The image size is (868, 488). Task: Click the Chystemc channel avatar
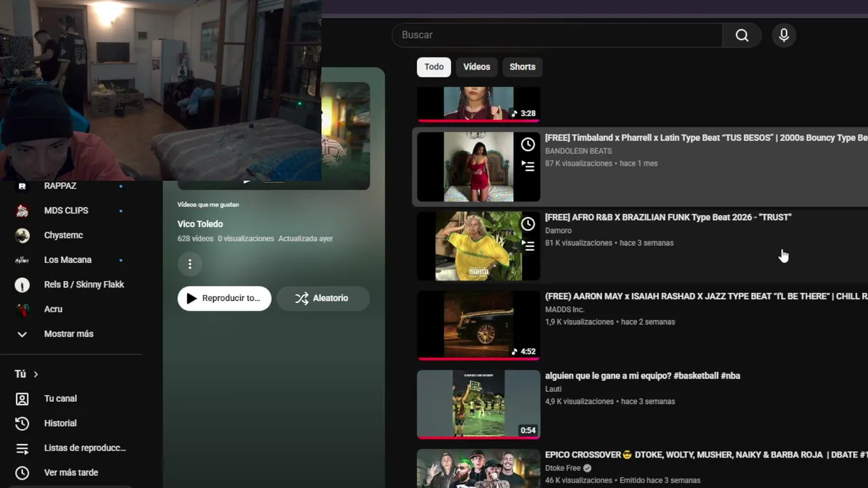22,235
